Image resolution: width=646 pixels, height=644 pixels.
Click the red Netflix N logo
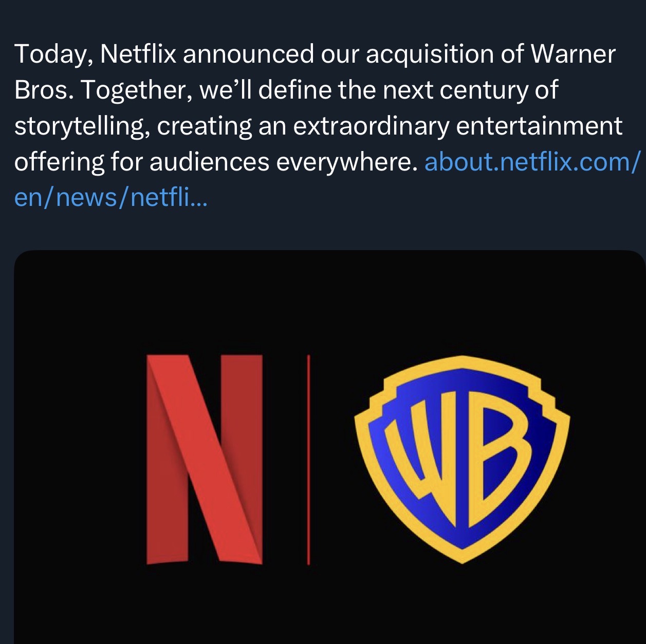click(x=205, y=460)
